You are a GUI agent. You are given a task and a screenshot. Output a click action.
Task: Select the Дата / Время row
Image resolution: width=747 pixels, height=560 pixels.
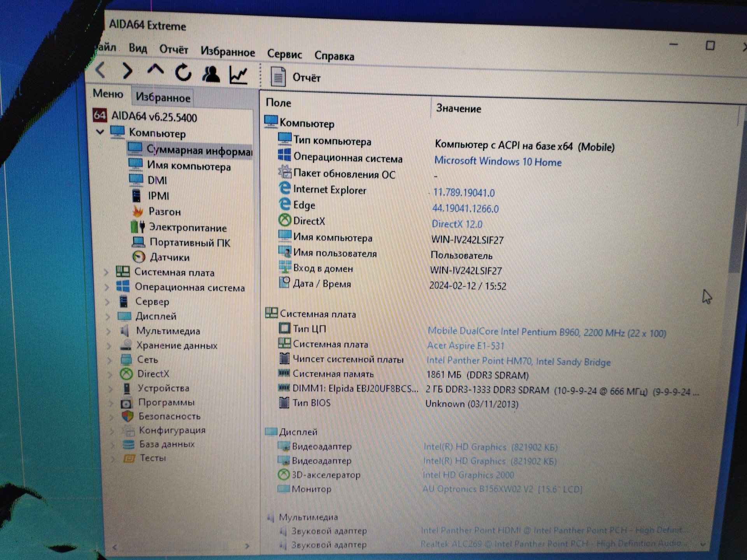point(393,285)
